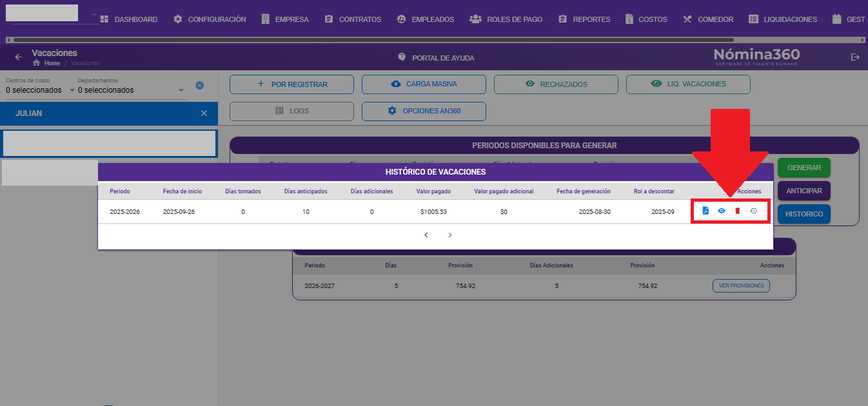Image resolution: width=868 pixels, height=406 pixels.
Task: Click the value $1005.53 in Histórico
Action: pyautogui.click(x=433, y=211)
